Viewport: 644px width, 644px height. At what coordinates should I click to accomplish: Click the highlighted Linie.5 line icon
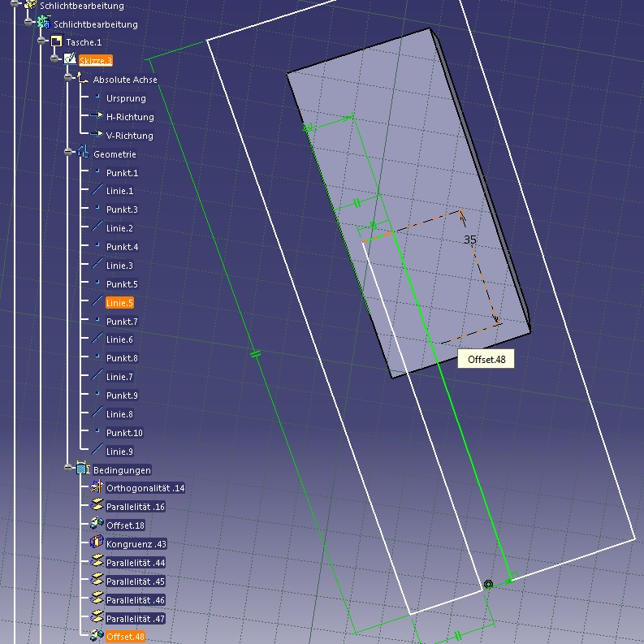pos(97,301)
